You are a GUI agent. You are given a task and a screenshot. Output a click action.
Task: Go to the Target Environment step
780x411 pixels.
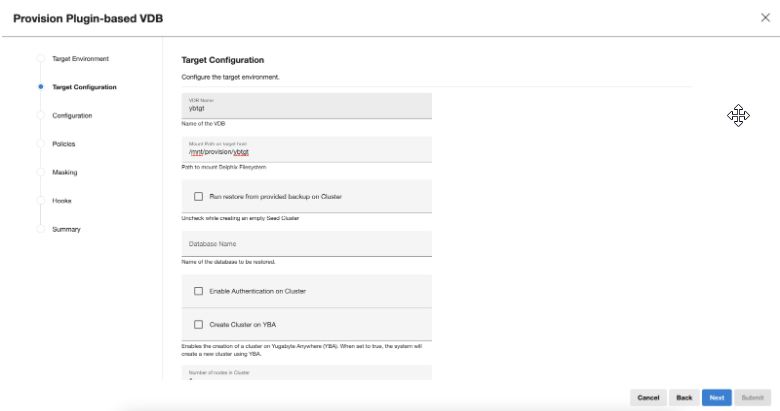(x=80, y=59)
